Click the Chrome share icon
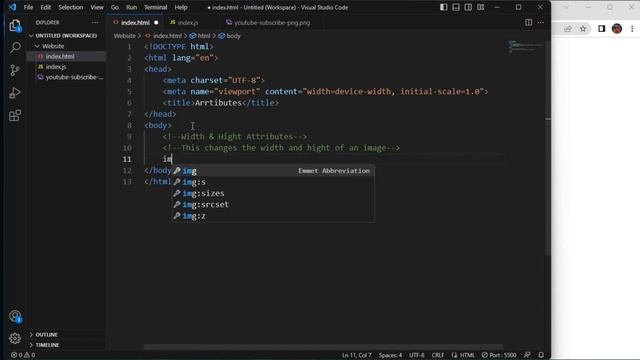The width and height of the screenshot is (640, 360). click(568, 29)
